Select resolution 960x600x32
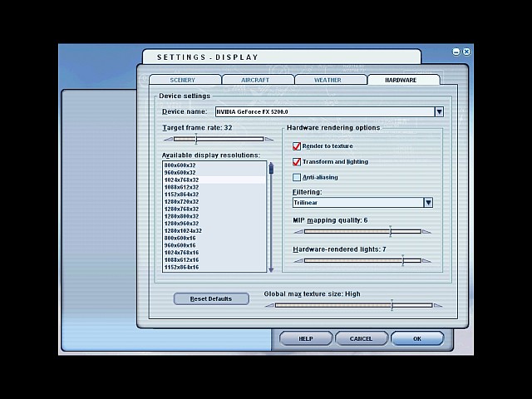 pos(214,172)
